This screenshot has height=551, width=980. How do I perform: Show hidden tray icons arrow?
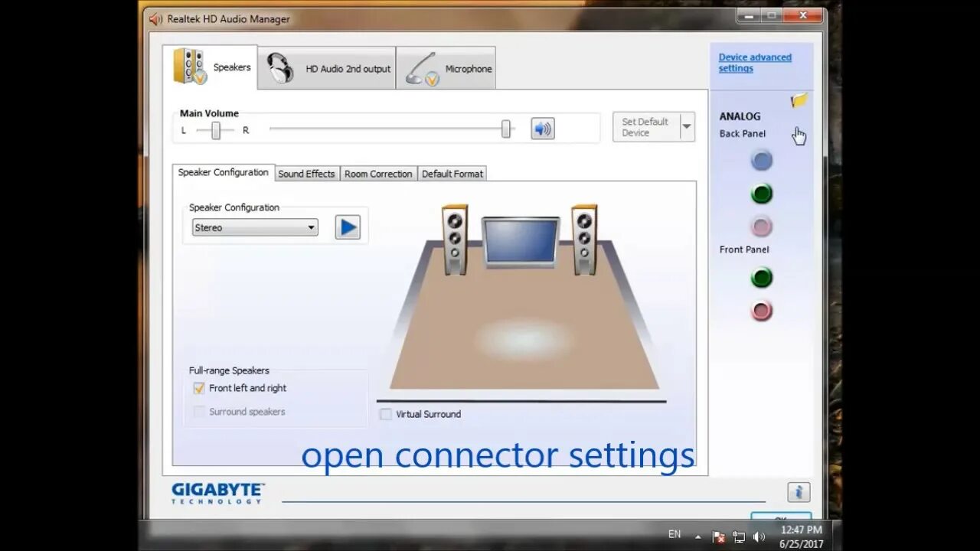[697, 536]
